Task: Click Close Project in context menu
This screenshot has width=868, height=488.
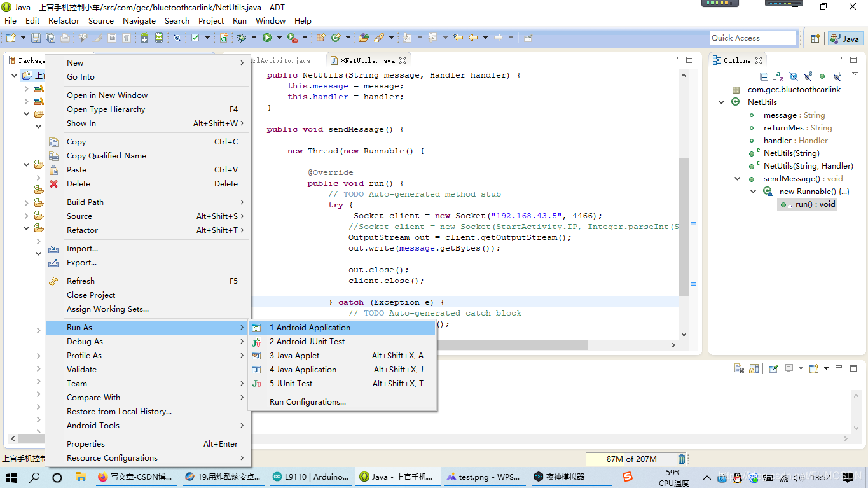Action: pos(148,295)
